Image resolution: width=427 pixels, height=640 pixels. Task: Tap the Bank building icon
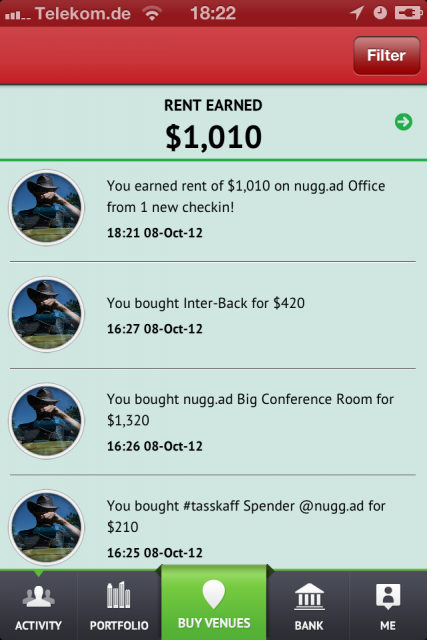coord(309,597)
